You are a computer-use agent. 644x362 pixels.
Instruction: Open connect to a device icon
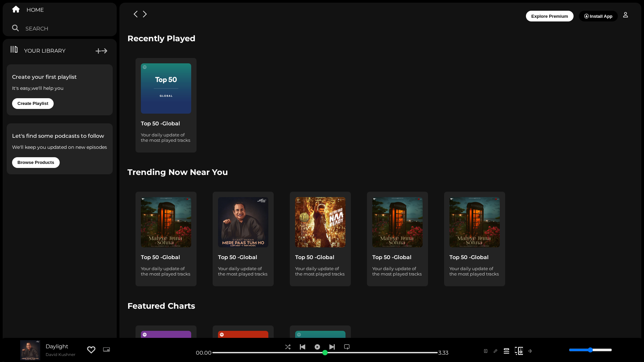519,351
